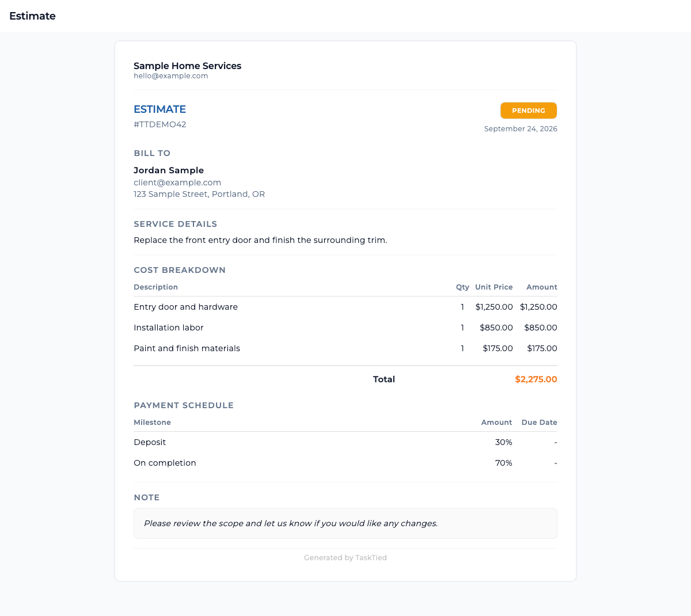Screen dimensions: 691x616
Task: Click the blue ESTIMATE heading
Action: pyautogui.click(x=160, y=109)
